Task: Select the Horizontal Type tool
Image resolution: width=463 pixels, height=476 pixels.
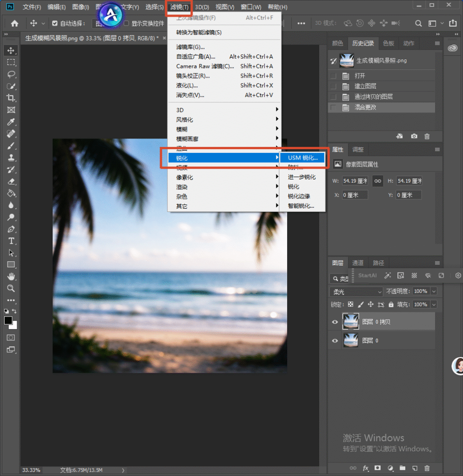Action: [x=11, y=241]
